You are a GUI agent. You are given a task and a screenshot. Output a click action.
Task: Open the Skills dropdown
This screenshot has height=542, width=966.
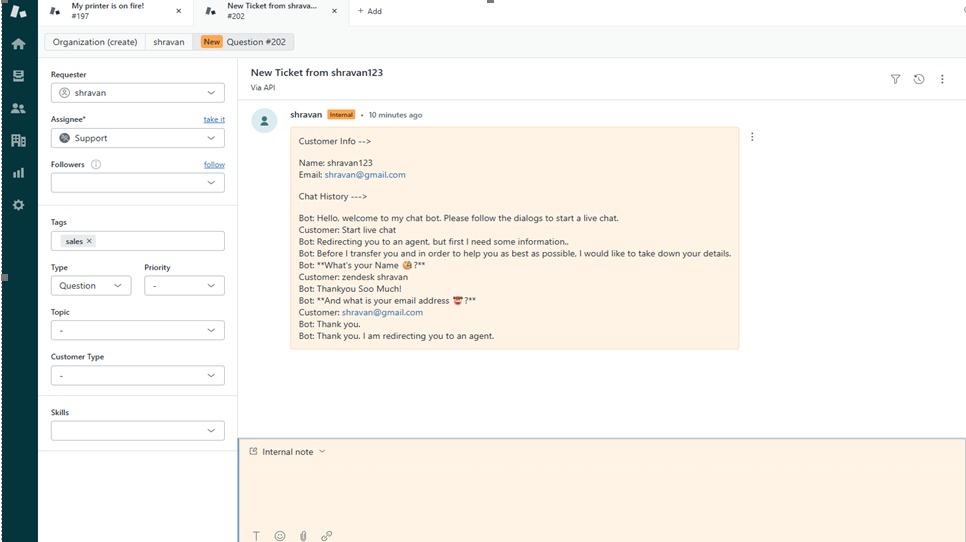click(x=137, y=431)
